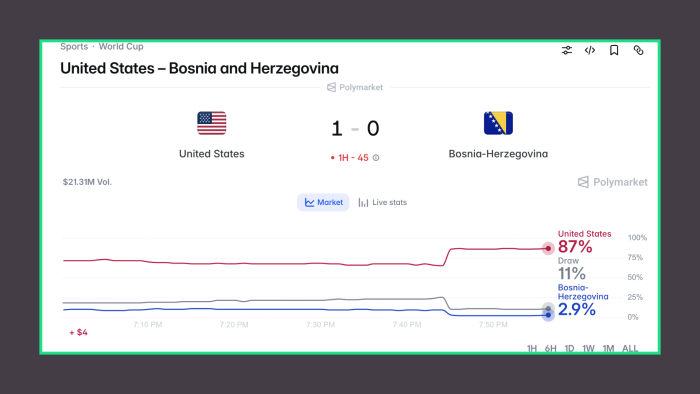Select the 1W time range
This screenshot has width=700, height=394.
(588, 348)
